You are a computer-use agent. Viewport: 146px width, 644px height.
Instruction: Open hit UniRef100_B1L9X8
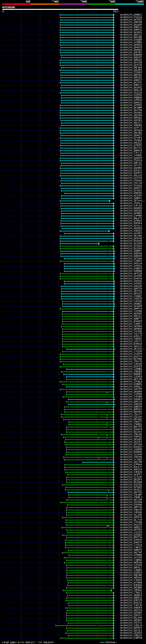pos(131,618)
